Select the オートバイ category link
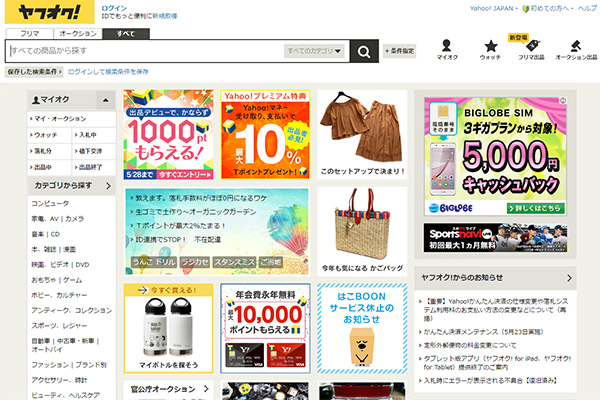600x400 pixels. [x=47, y=349]
